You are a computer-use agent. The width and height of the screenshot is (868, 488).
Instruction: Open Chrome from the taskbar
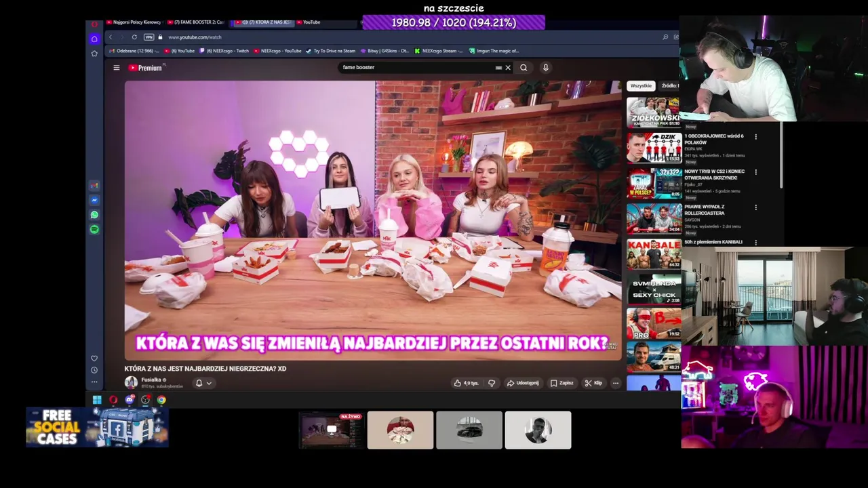pyautogui.click(x=161, y=400)
